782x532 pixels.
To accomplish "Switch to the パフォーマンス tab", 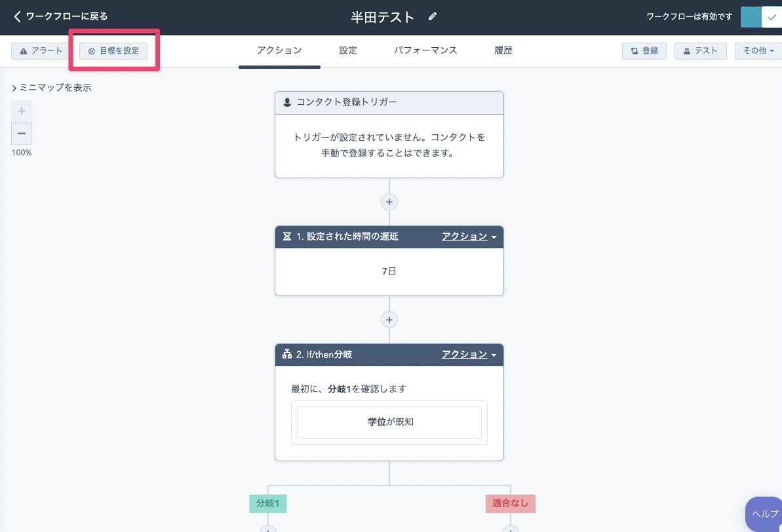I will point(425,50).
